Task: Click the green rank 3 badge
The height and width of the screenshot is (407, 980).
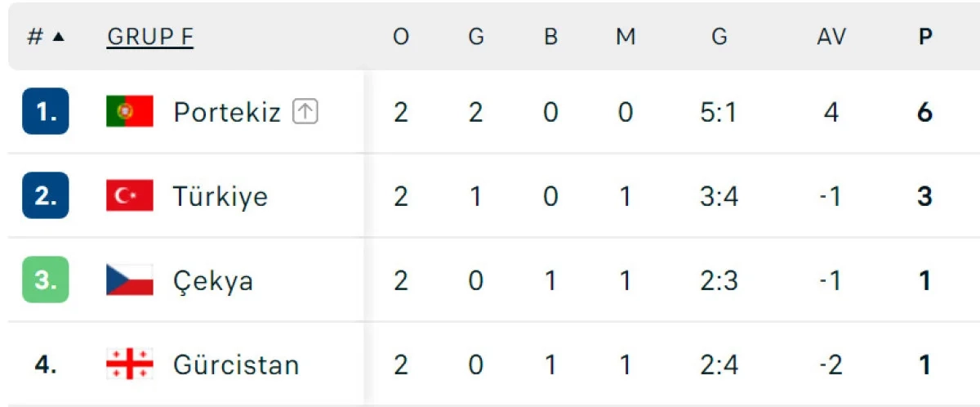Action: [46, 280]
